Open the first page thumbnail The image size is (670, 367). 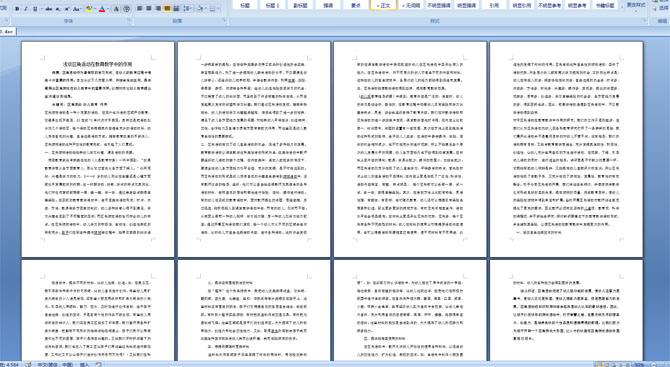(98, 149)
